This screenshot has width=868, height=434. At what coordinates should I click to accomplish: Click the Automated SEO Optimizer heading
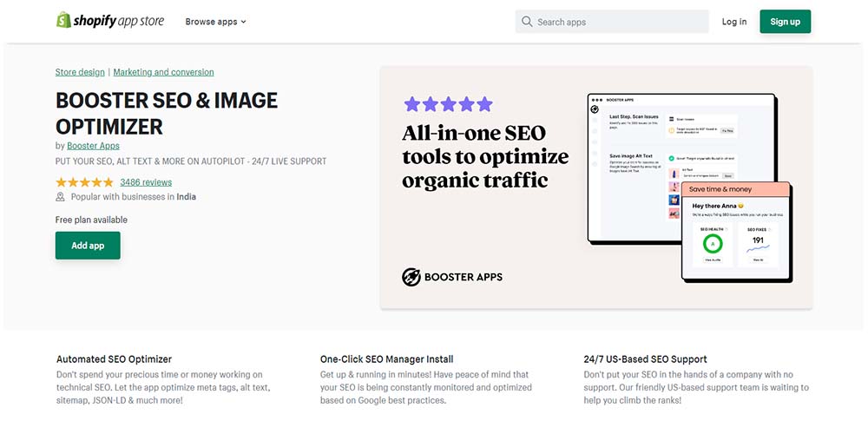pyautogui.click(x=114, y=359)
